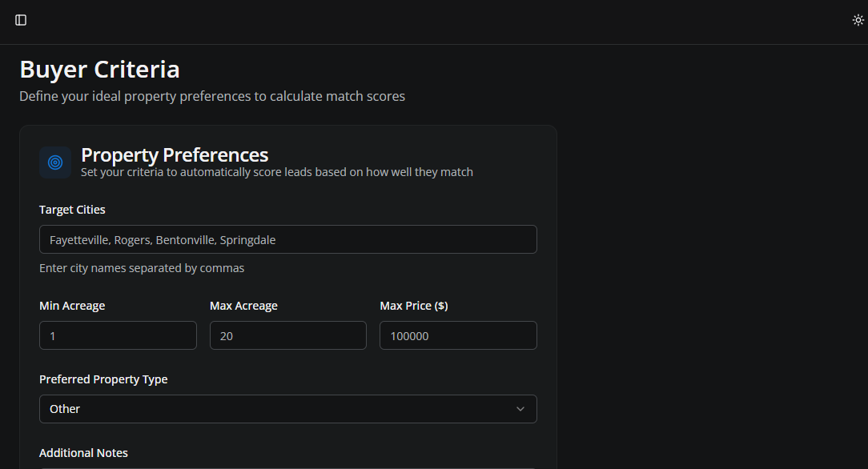Click the Additional Notes label

tap(83, 453)
